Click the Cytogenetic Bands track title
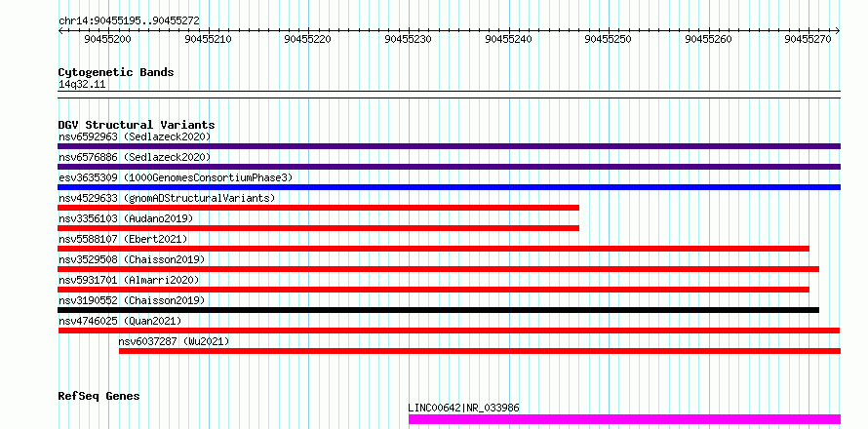 [x=116, y=72]
